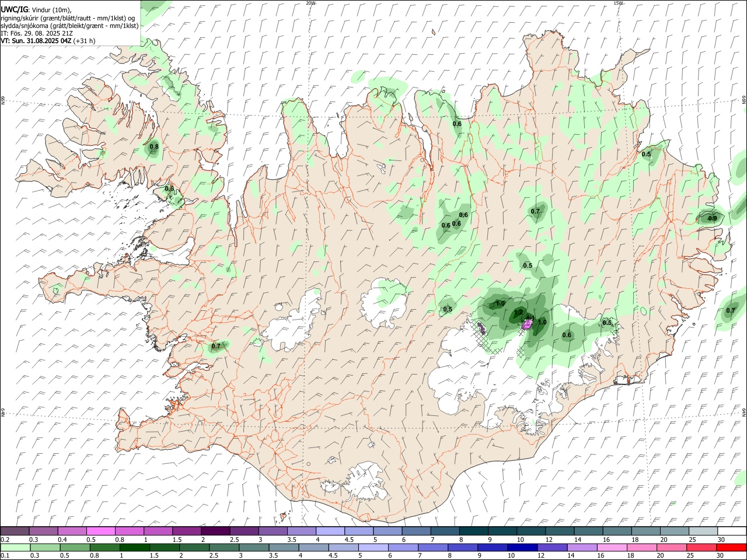
Task: Click the light pink lower swatch between 16 and 18
Action: click(612, 547)
